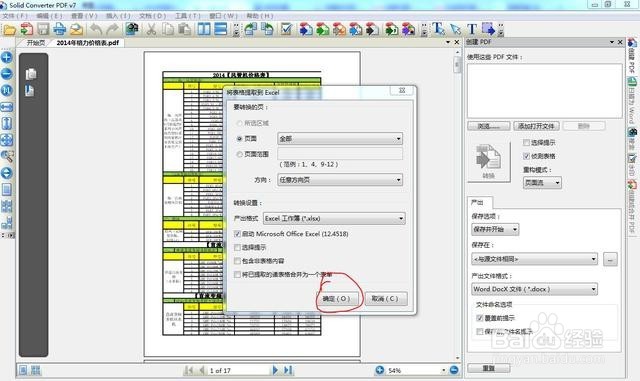640x381 pixels.
Task: Toggle 启动 Microsoft Office Excel checkbox
Action: click(x=237, y=234)
